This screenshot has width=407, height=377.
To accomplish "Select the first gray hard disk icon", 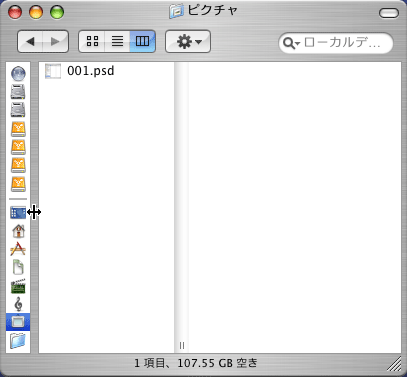I will tap(18, 92).
